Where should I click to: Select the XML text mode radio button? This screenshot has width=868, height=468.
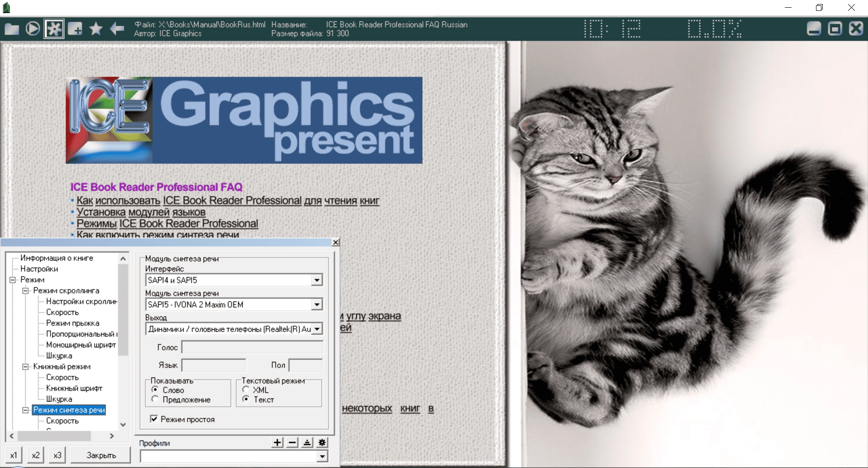coord(246,390)
